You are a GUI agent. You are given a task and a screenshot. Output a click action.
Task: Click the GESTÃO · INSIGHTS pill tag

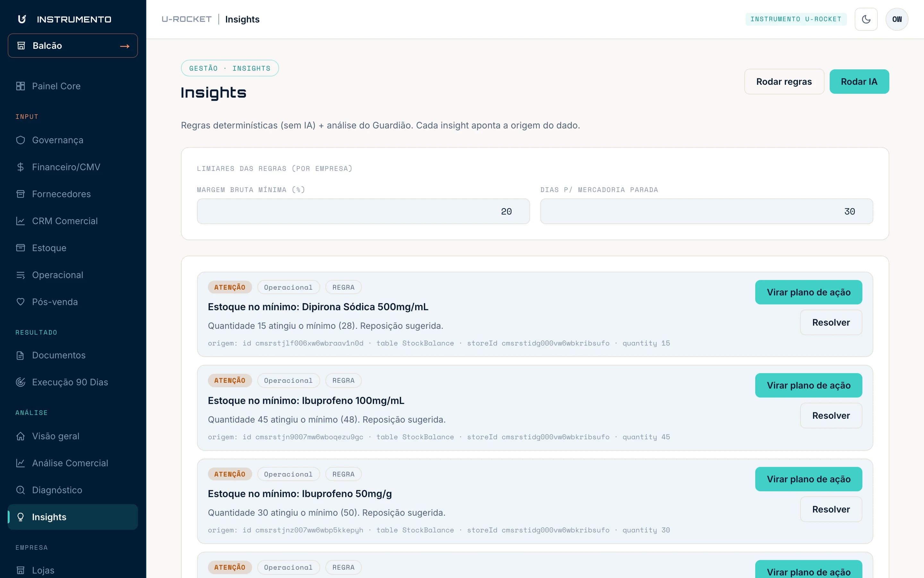click(230, 68)
